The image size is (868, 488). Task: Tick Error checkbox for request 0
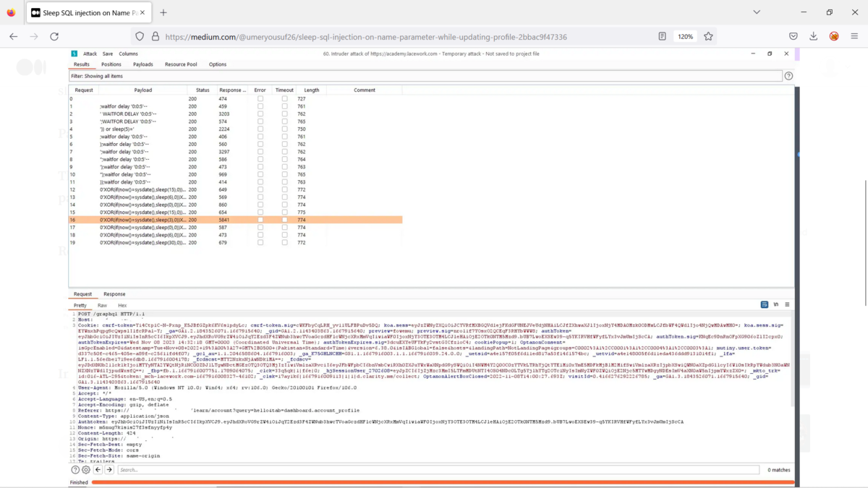tap(260, 99)
